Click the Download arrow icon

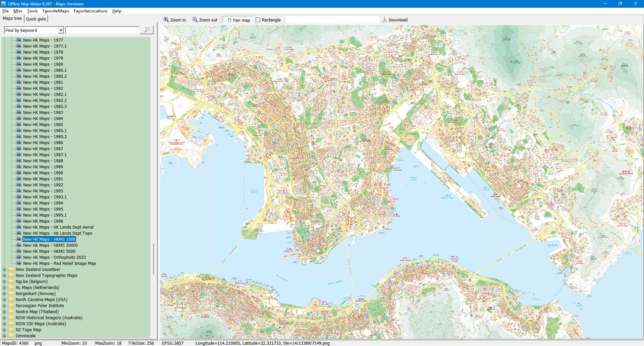(385, 20)
